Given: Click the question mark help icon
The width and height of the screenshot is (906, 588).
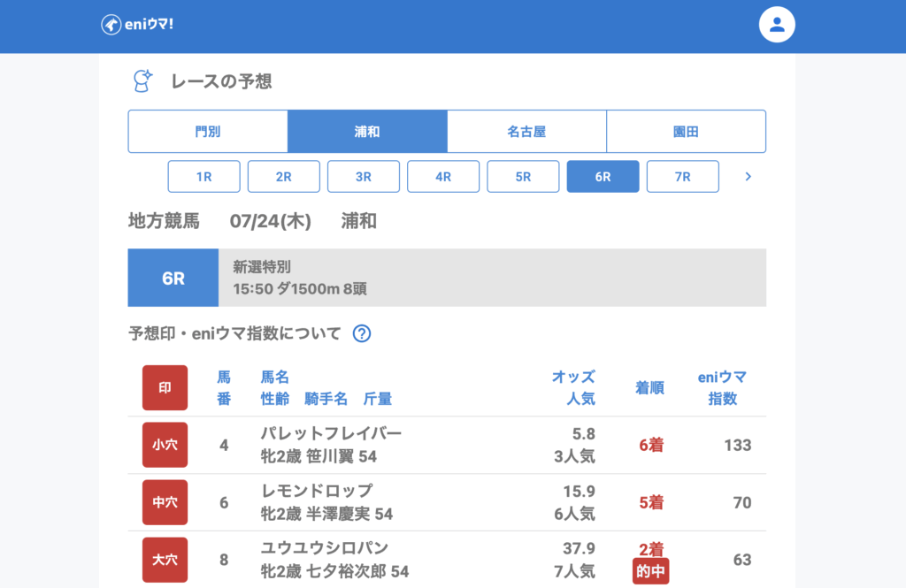Looking at the screenshot, I should point(361,333).
